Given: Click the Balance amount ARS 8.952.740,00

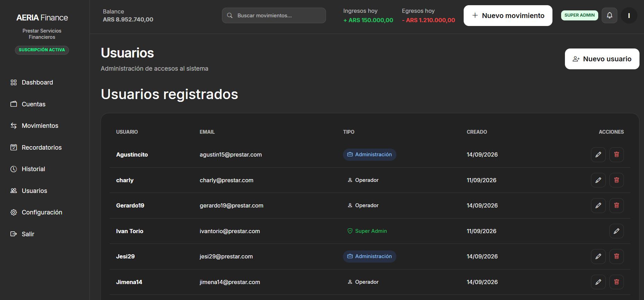Looking at the screenshot, I should [128, 19].
